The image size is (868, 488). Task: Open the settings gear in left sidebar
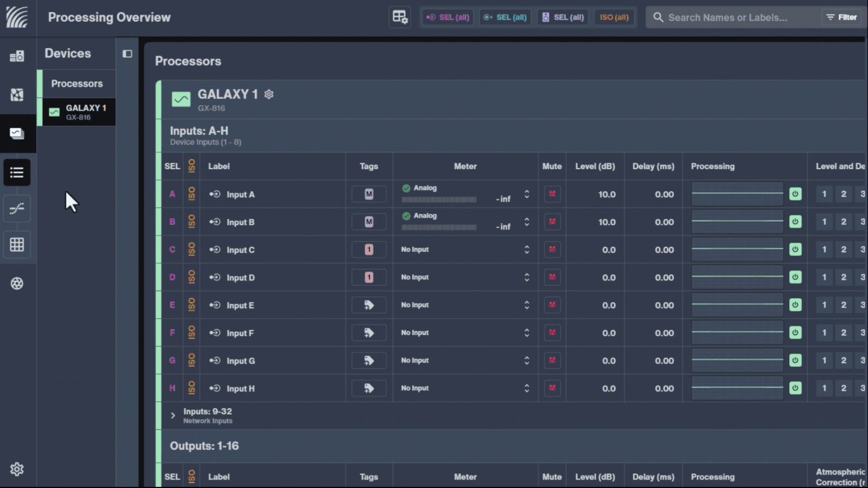point(17,469)
